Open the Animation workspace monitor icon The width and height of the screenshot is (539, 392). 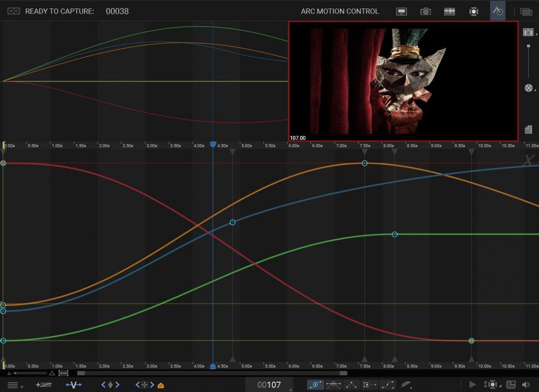tap(402, 11)
